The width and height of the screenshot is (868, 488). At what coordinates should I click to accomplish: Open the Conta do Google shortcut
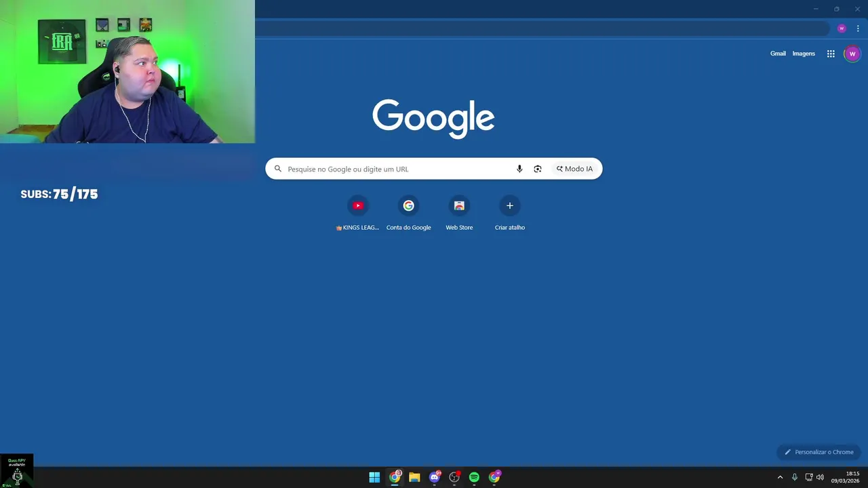[x=408, y=213]
